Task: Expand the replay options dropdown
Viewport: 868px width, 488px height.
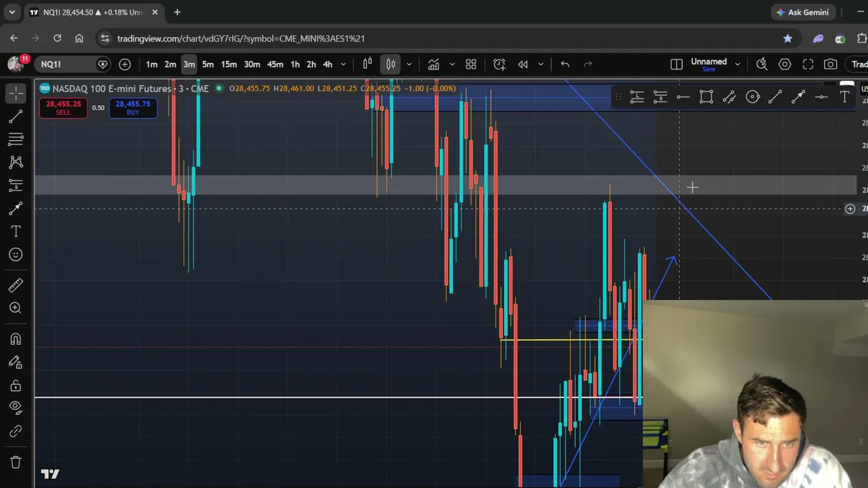Action: click(x=540, y=64)
